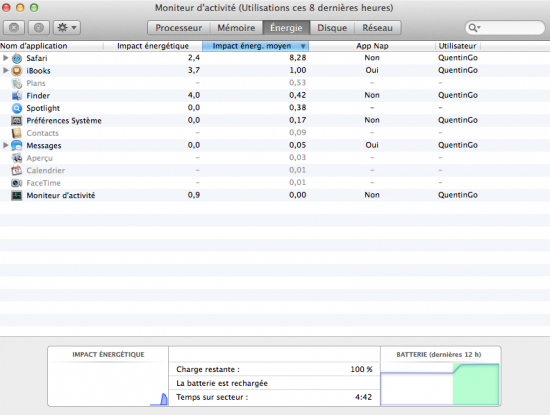Click the inspect process info toolbar button

click(x=39, y=27)
